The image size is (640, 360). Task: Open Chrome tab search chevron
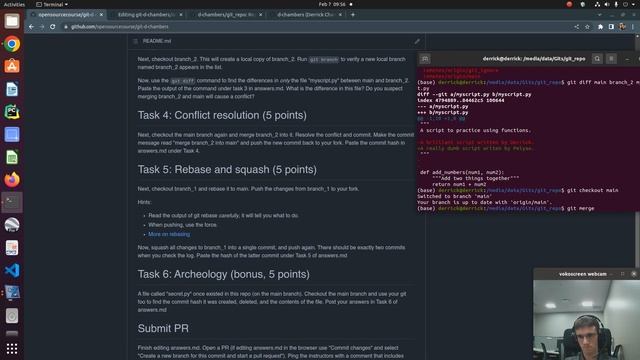(599, 15)
